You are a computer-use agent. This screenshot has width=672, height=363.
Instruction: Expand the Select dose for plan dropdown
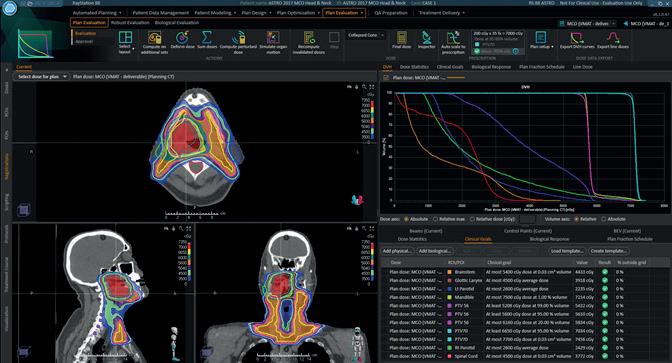pos(42,77)
